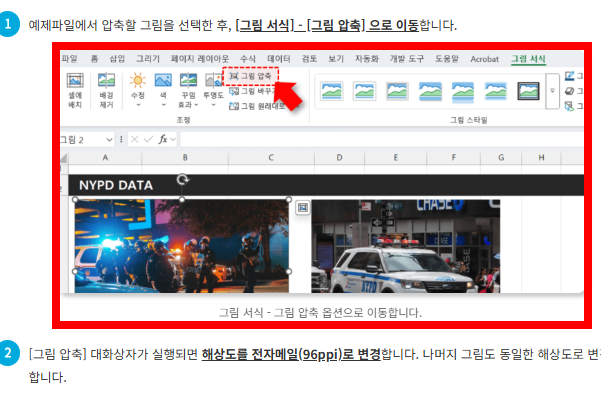The image size is (601, 398).
Task: Apply the sixth picture style in gallery
Action: pos(496,91)
